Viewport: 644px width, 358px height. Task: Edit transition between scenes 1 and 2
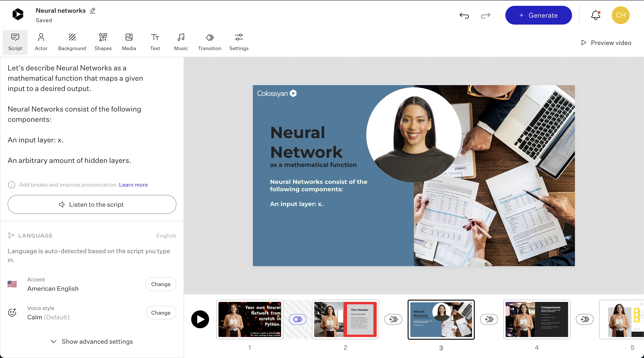pyautogui.click(x=297, y=319)
